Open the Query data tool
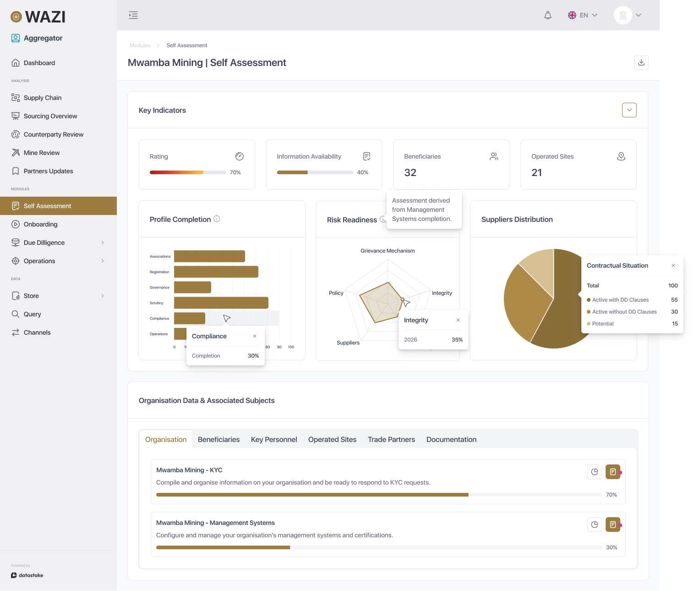Screen dimensions: 700x591 tap(32, 314)
